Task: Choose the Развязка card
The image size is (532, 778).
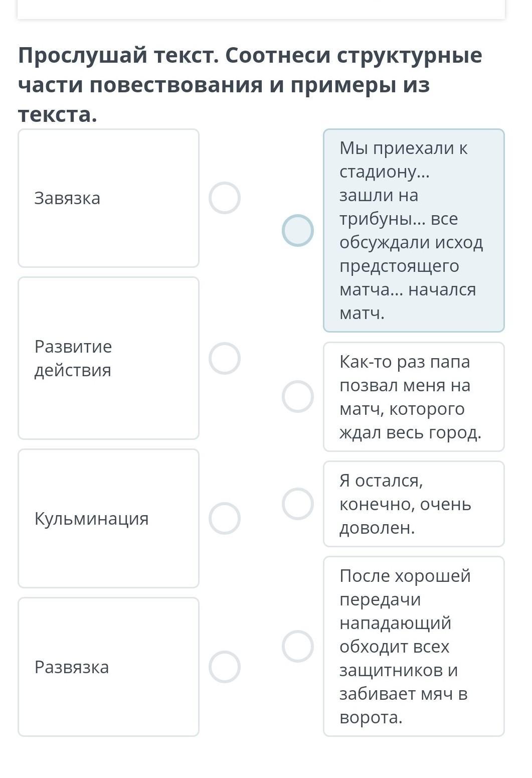Action: pos(108,667)
